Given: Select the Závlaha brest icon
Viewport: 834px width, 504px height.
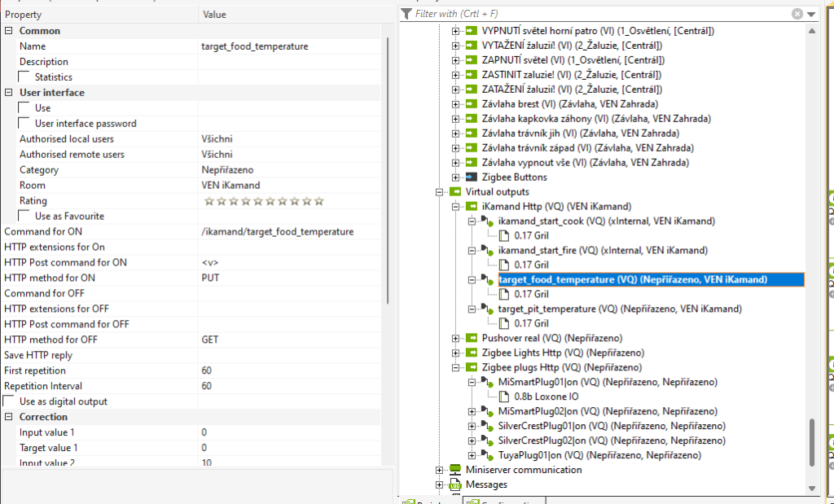Looking at the screenshot, I should tap(472, 104).
